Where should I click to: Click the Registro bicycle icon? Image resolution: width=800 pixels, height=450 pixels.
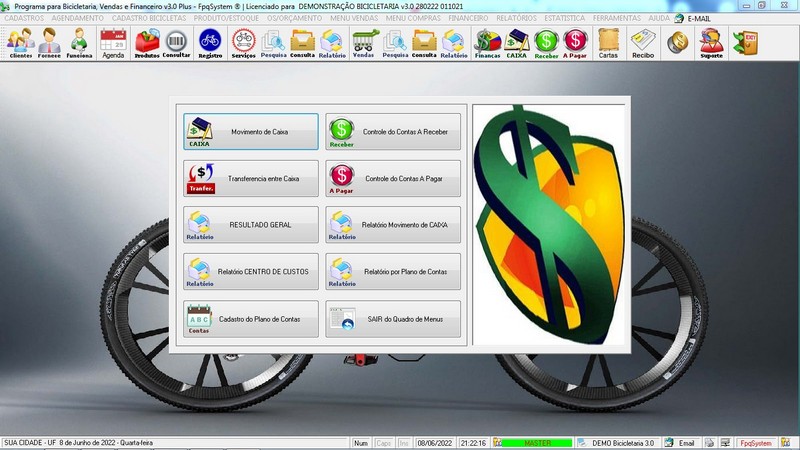point(210,43)
